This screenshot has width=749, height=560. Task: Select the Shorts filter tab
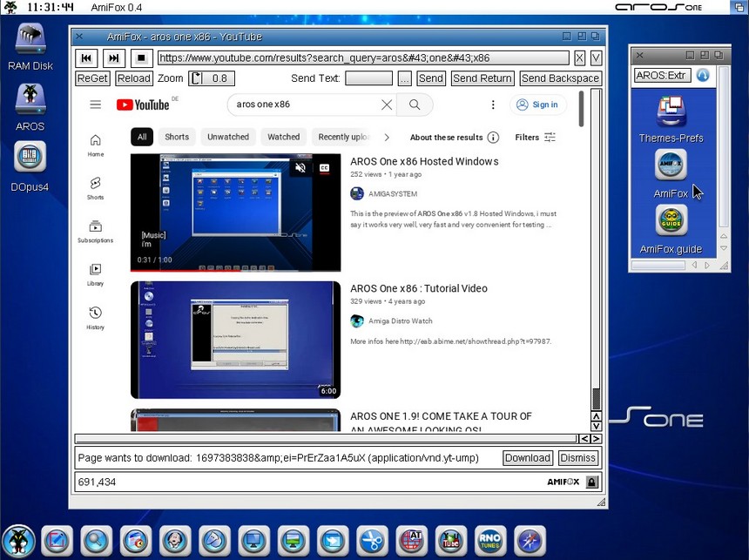pyautogui.click(x=177, y=137)
